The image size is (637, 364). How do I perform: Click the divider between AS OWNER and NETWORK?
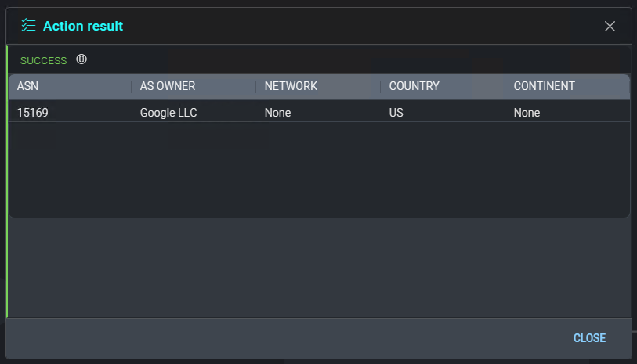(255, 86)
